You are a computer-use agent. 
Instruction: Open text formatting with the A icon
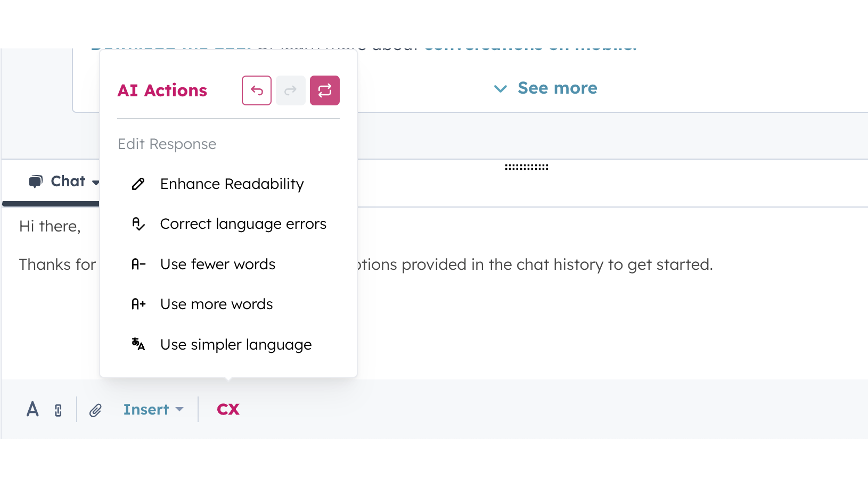coord(32,409)
